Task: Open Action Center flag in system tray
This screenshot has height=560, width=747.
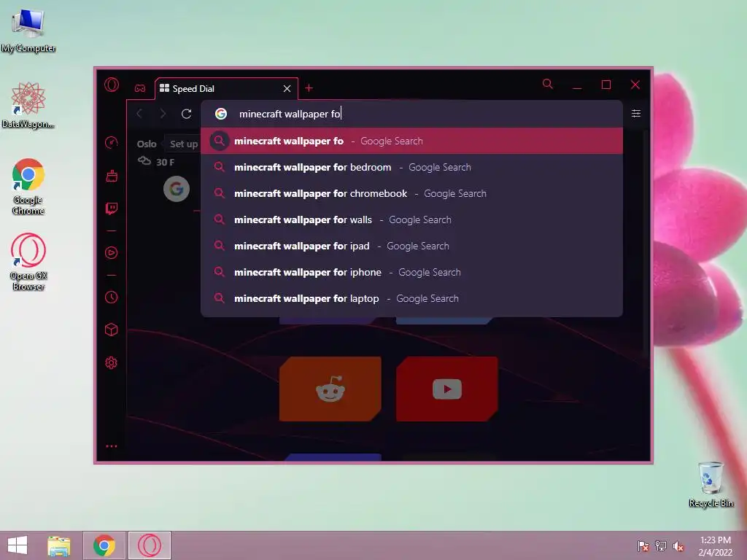Action: 643,546
